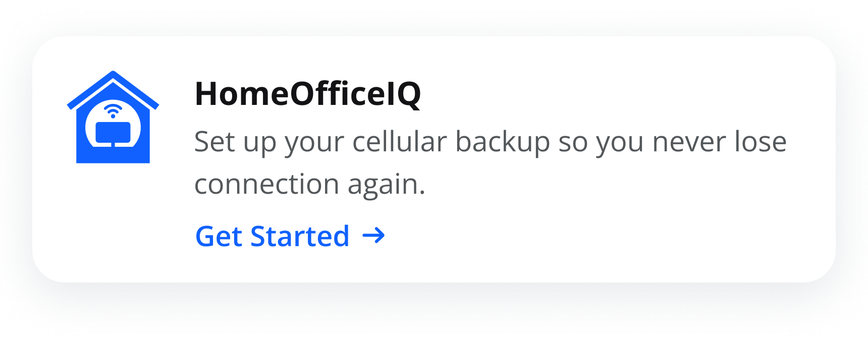
Task: Click the words "never lose" in the description
Action: tap(719, 142)
